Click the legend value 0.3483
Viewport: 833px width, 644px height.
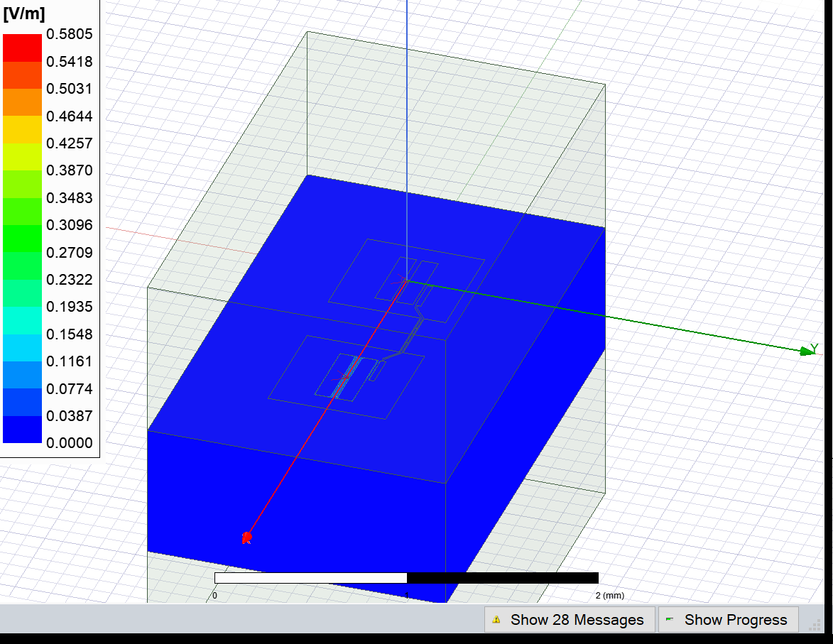coord(69,198)
